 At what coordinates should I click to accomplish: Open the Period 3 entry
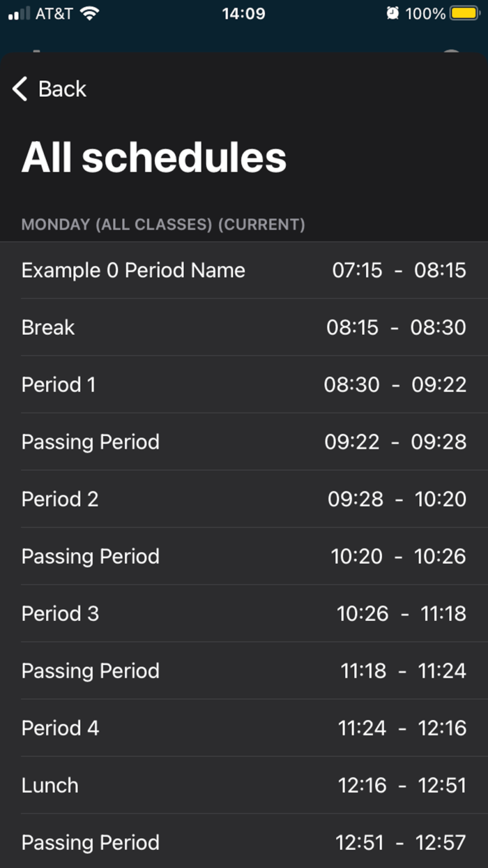tap(244, 613)
